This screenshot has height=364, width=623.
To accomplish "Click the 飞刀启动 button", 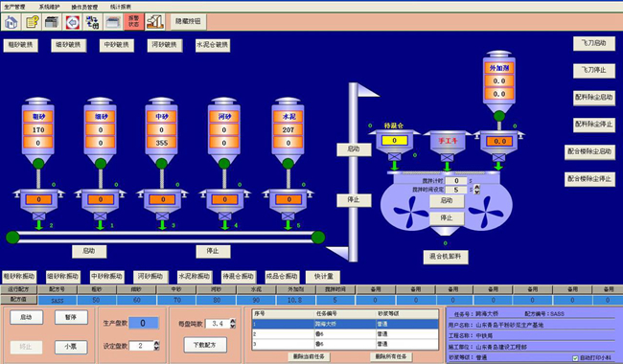I will tap(594, 43).
